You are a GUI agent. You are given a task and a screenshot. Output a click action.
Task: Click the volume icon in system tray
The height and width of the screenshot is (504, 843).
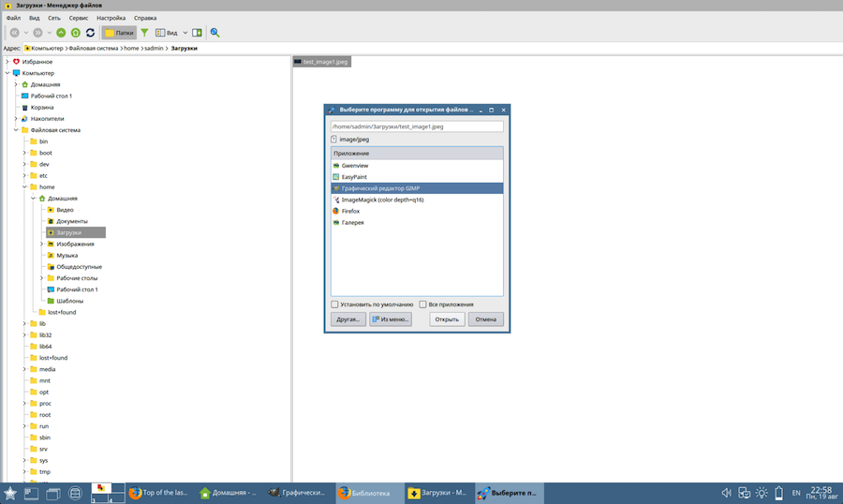(726, 493)
